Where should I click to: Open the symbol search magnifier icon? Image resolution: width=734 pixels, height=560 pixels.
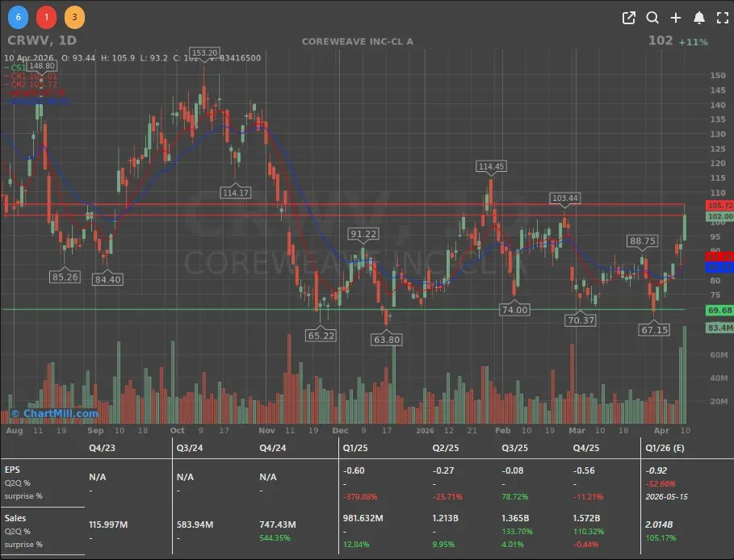pos(652,17)
